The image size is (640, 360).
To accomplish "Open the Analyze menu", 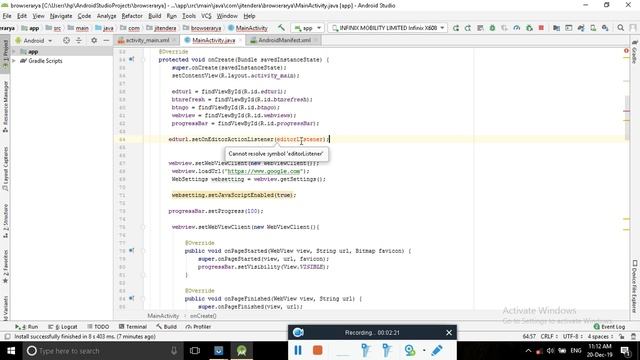I will pos(107,16).
